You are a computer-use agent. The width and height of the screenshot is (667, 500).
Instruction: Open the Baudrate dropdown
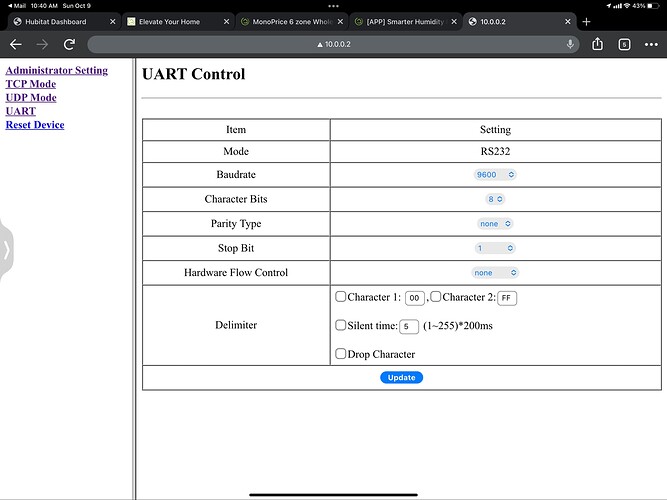[x=495, y=174]
